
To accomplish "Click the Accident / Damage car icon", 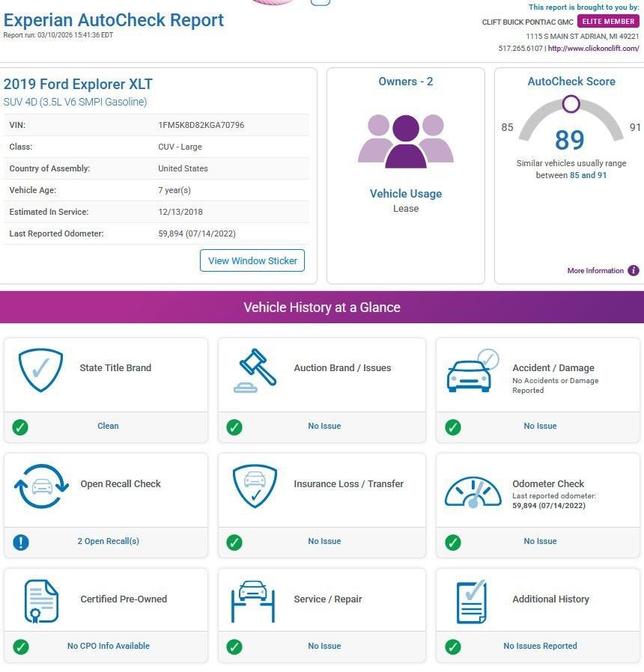I will pos(471,370).
